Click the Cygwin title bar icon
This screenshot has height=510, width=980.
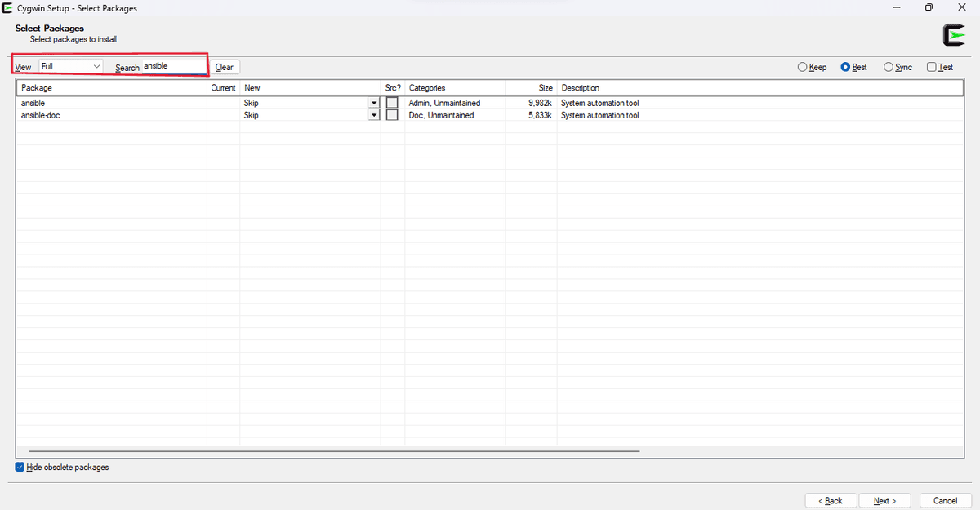coord(7,8)
